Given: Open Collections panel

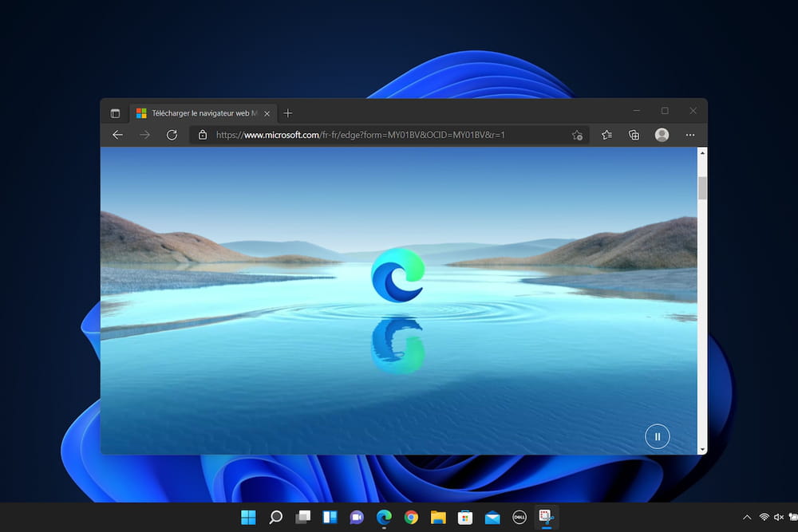Looking at the screenshot, I should 634,135.
